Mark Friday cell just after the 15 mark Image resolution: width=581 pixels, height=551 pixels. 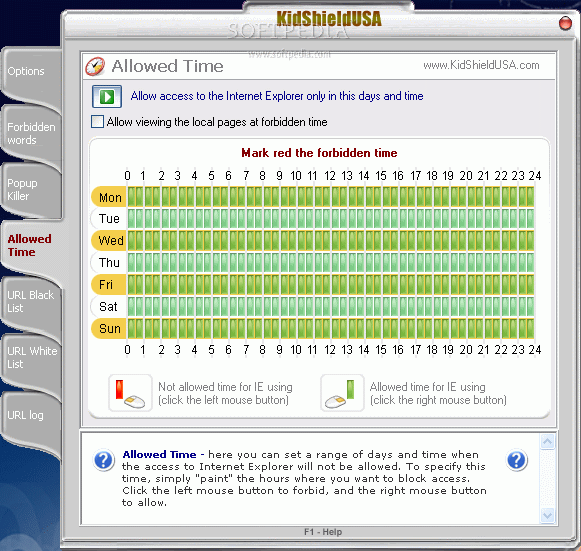click(x=386, y=285)
